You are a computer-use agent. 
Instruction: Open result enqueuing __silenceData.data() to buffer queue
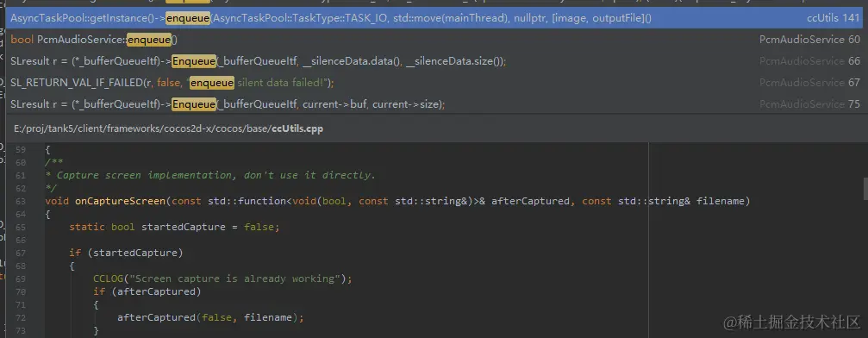click(x=434, y=61)
